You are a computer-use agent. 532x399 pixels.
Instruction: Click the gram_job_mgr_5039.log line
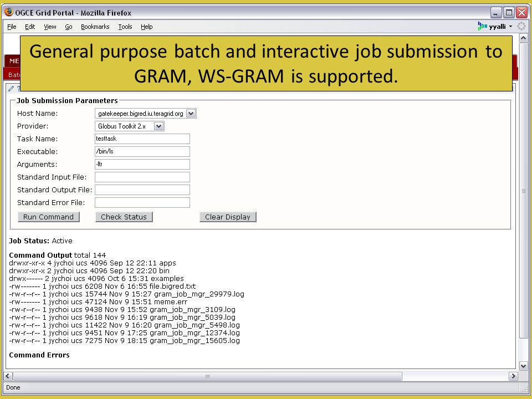click(x=122, y=318)
